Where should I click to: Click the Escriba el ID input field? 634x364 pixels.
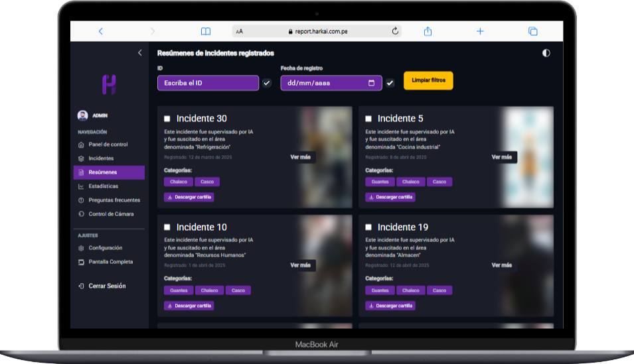coord(208,83)
